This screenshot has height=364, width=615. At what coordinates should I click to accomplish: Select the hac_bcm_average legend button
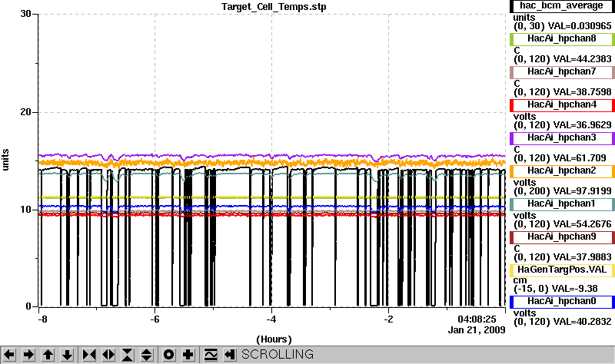coord(562,6)
